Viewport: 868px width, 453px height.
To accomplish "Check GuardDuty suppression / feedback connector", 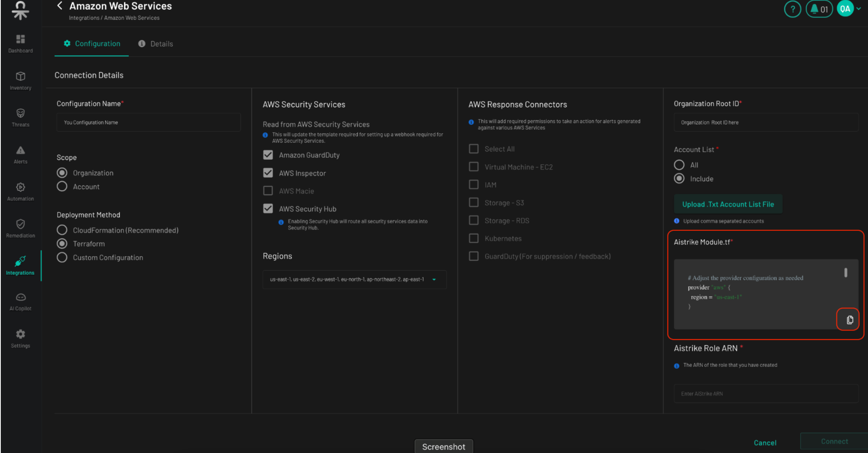I will click(x=474, y=256).
